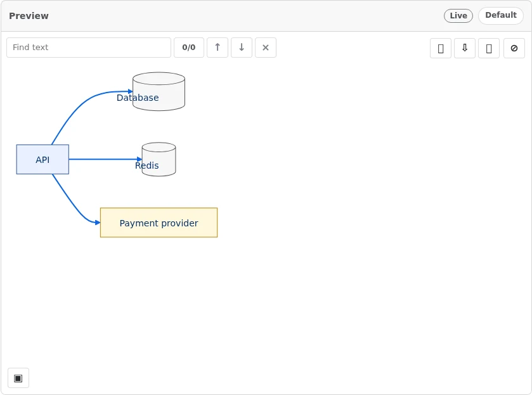
Task: Click the Preview panel title
Action: tap(29, 16)
